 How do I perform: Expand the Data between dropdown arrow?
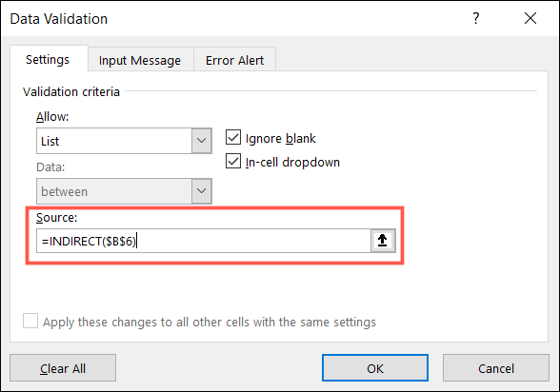coord(202,191)
